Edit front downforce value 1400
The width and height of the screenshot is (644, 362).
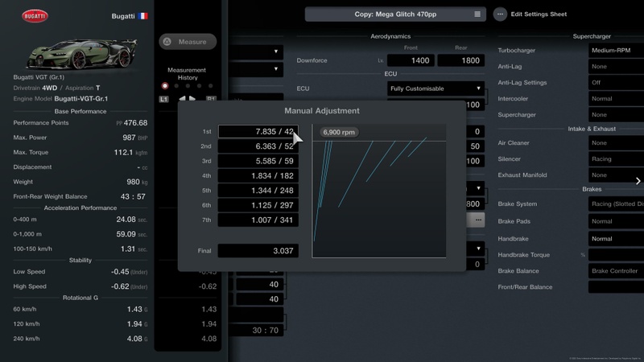(x=411, y=60)
